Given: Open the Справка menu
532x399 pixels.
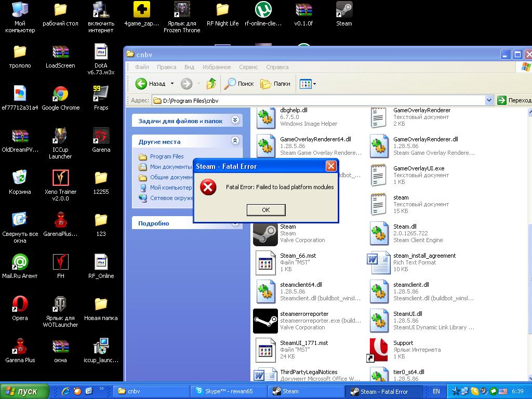Looking at the screenshot, I should pyautogui.click(x=277, y=67).
